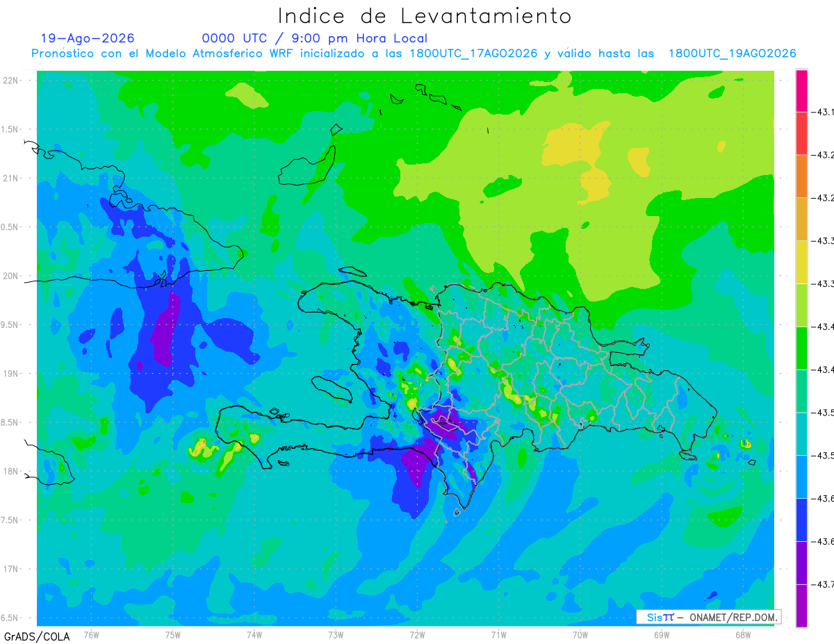
Task: Click the '73W' longitude label
Action: tap(336, 635)
